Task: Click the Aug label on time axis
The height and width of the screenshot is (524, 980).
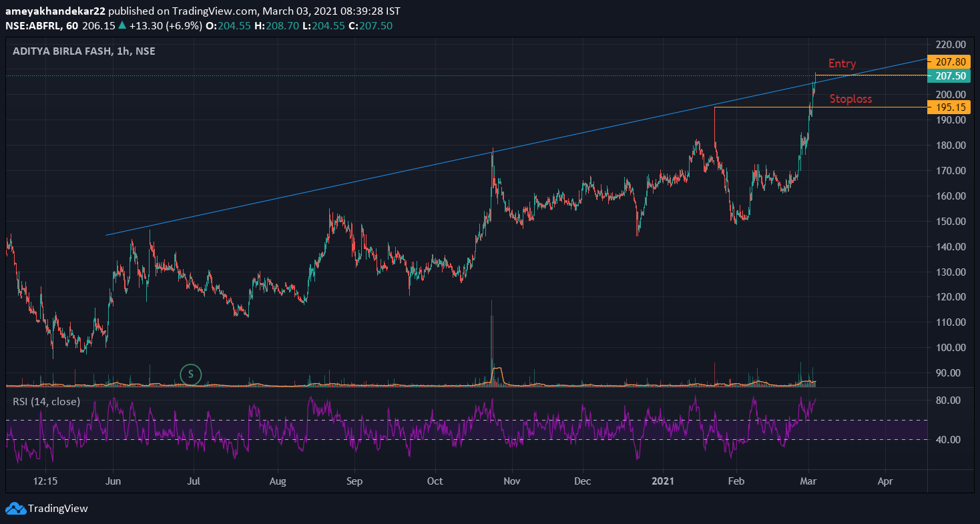Action: pyautogui.click(x=278, y=481)
